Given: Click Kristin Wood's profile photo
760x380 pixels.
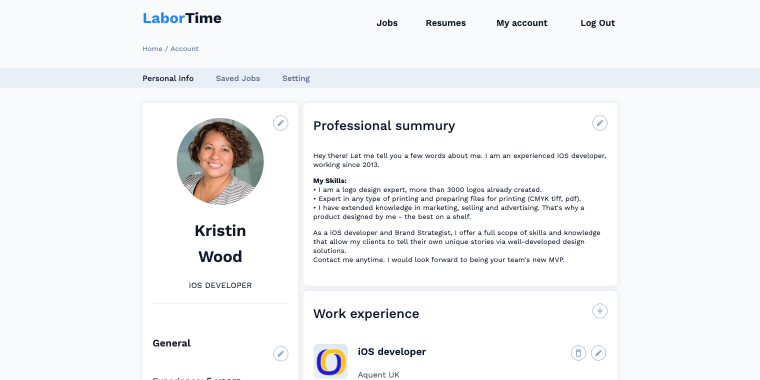Looking at the screenshot, I should click(x=220, y=161).
